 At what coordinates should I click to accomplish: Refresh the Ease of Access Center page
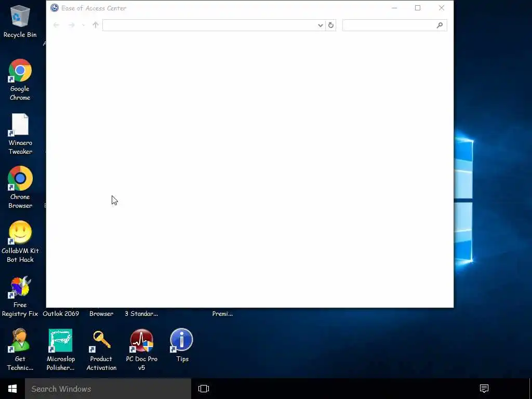(331, 25)
